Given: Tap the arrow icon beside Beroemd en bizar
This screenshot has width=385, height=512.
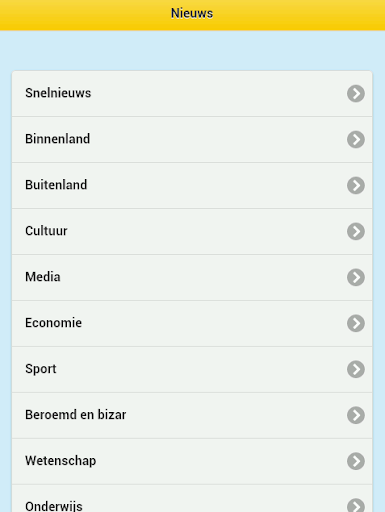Looking at the screenshot, I should coord(356,415).
